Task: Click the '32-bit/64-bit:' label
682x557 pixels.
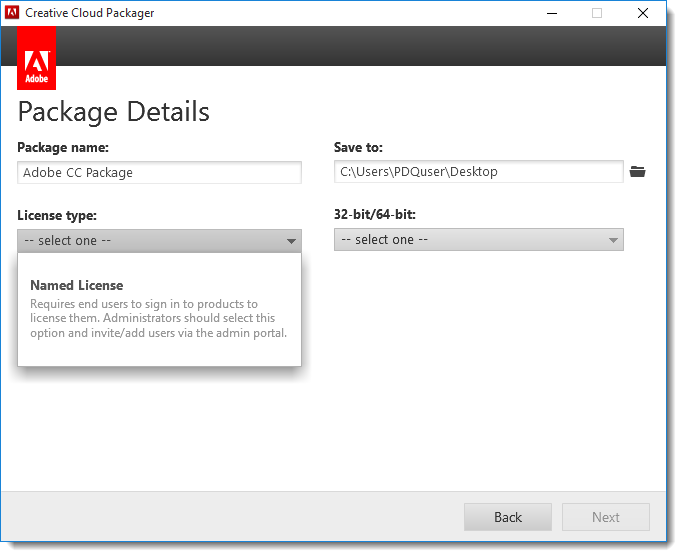Action: [374, 214]
